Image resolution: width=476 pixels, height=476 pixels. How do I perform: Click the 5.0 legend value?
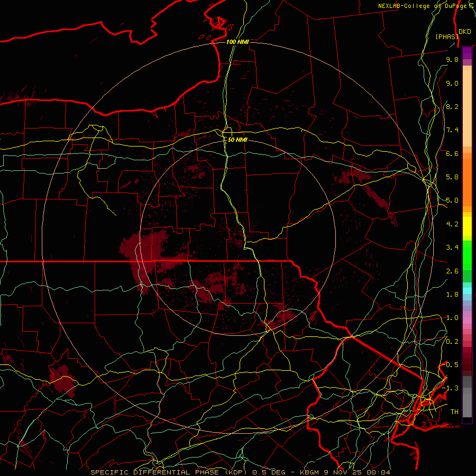pos(452,200)
